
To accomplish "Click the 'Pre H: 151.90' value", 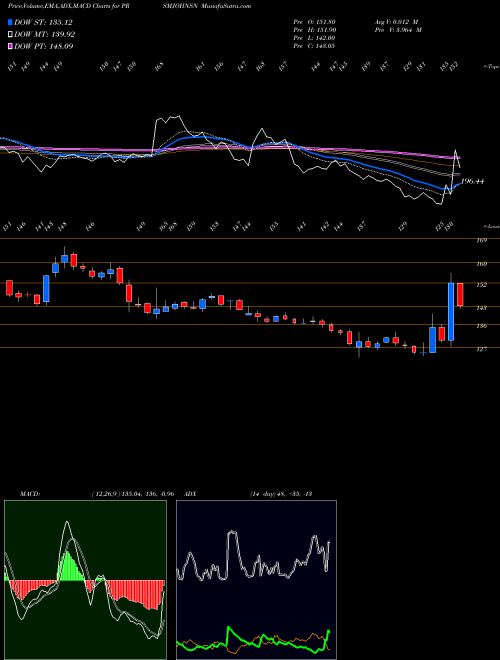I will [314, 30].
